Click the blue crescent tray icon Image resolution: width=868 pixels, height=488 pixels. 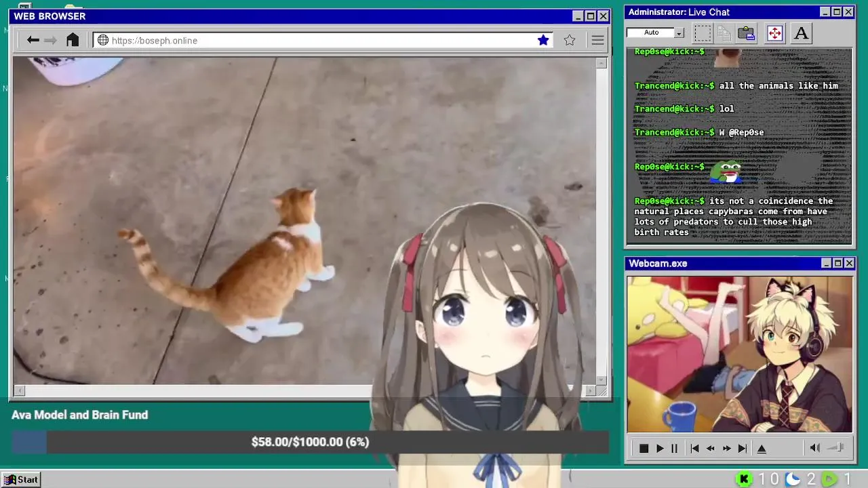coord(793,479)
